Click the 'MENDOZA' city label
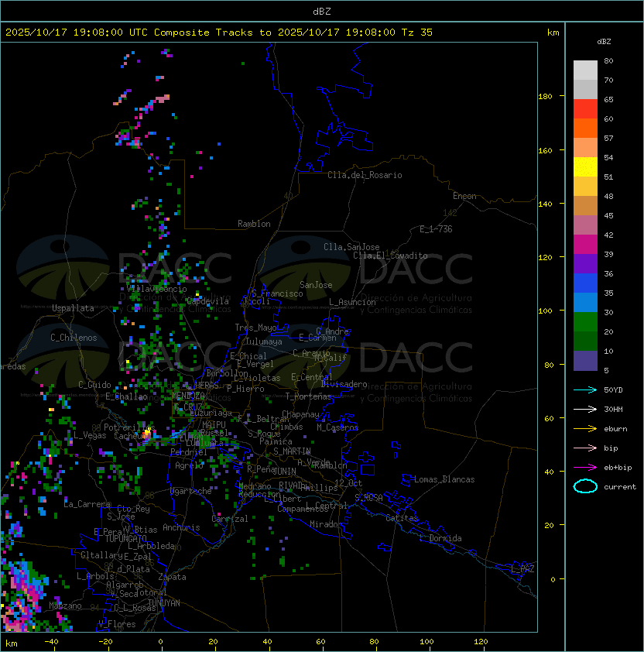 [x=188, y=396]
